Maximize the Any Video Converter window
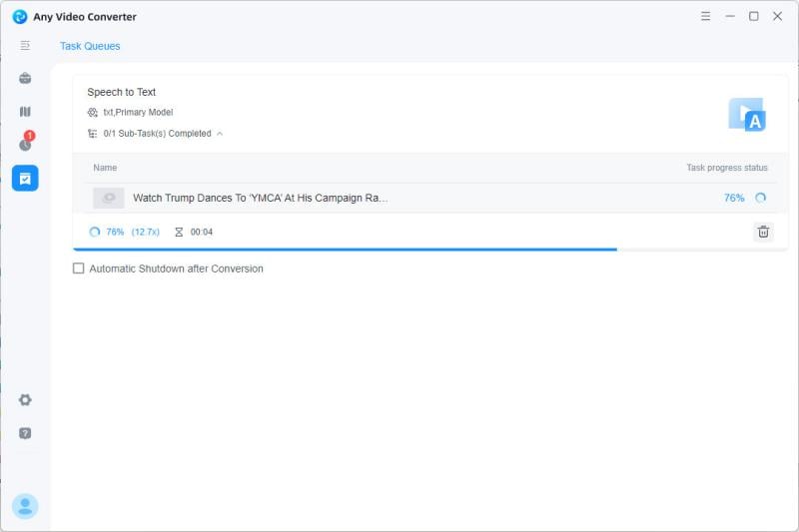This screenshot has height=532, width=799. 754,16
